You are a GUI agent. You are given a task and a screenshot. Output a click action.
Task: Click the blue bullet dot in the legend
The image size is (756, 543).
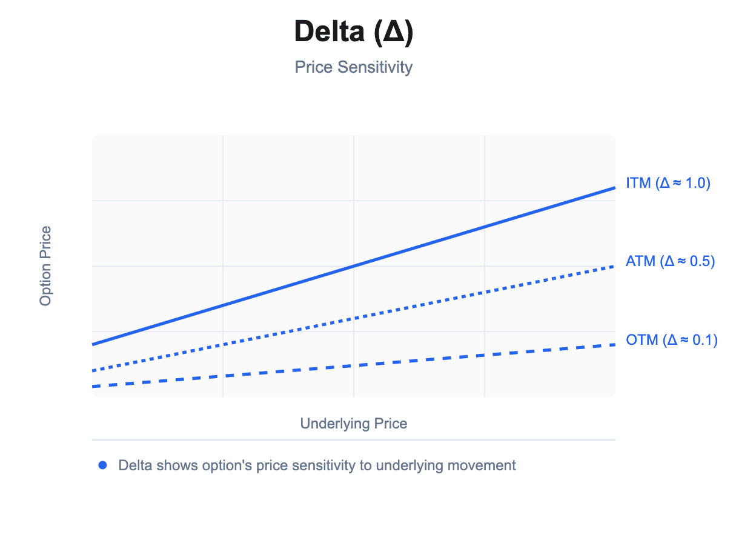[x=102, y=465]
